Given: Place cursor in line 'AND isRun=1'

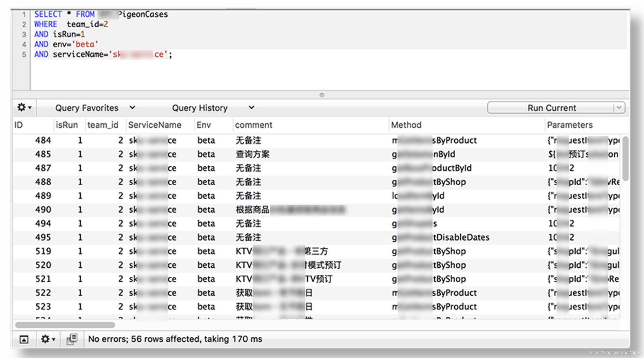Looking at the screenshot, I should tap(60, 34).
